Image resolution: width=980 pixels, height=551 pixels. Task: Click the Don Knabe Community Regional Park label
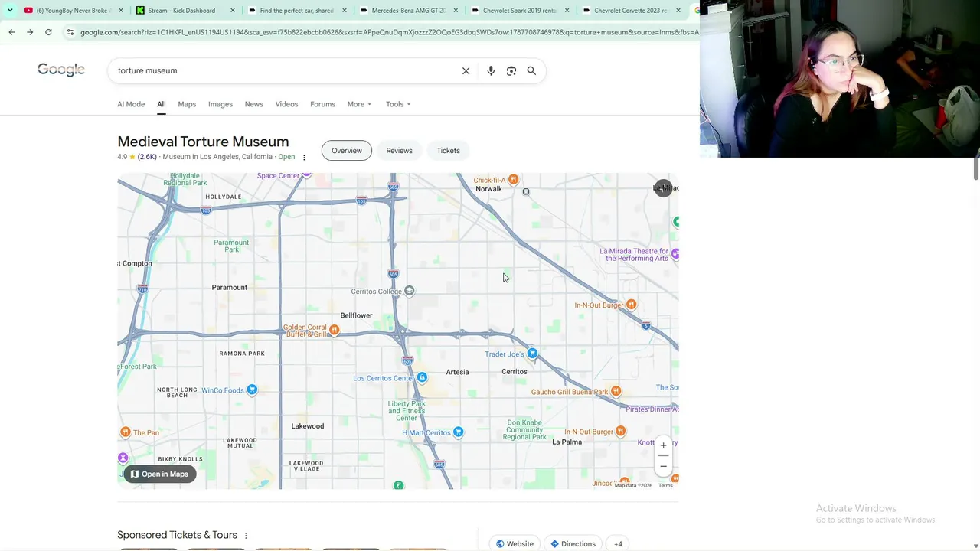click(x=524, y=430)
